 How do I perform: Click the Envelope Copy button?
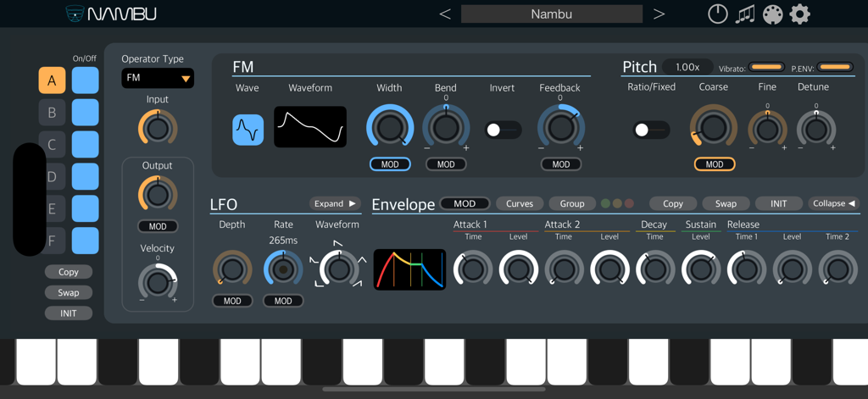pyautogui.click(x=672, y=203)
